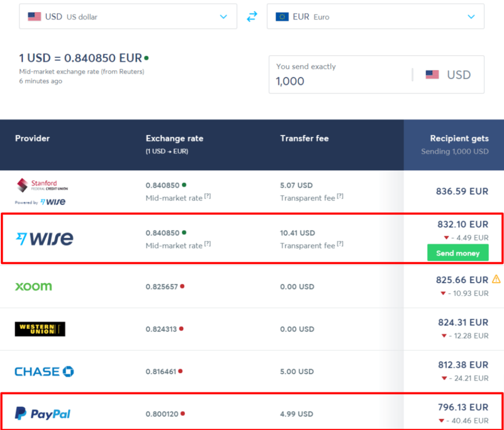
Task: Click the 5.00 USD Chase transfer fee
Action: tap(297, 371)
